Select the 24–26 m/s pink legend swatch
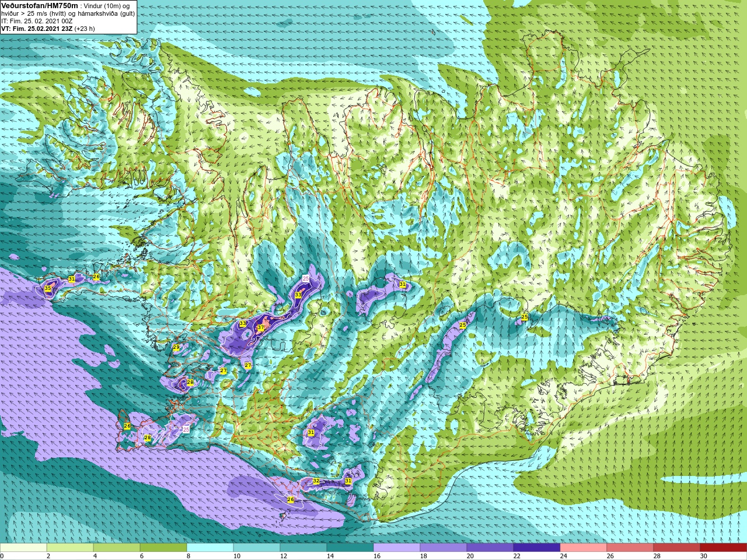The image size is (747, 560). pyautogui.click(x=584, y=548)
